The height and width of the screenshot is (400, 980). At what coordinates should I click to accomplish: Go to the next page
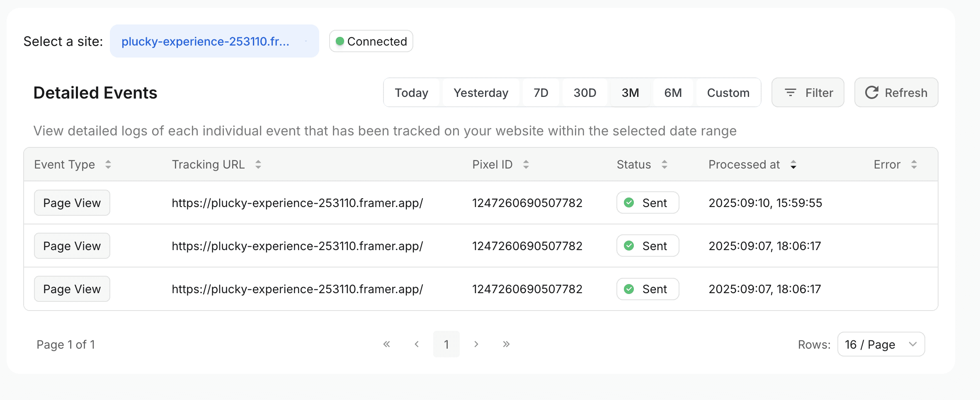pos(476,344)
